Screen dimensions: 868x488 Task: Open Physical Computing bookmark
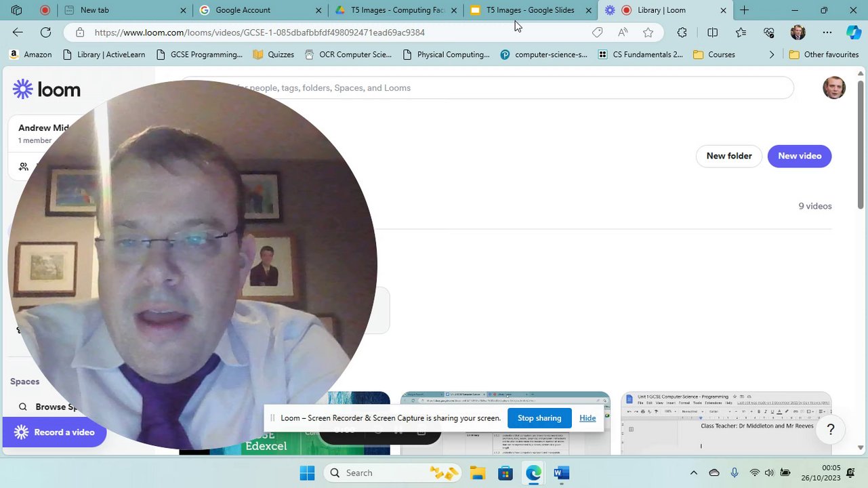(x=446, y=54)
